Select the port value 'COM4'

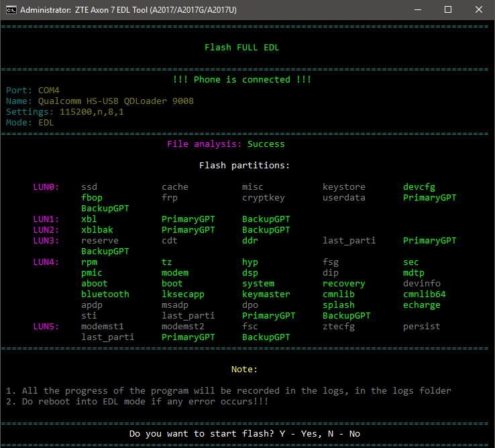click(x=48, y=91)
